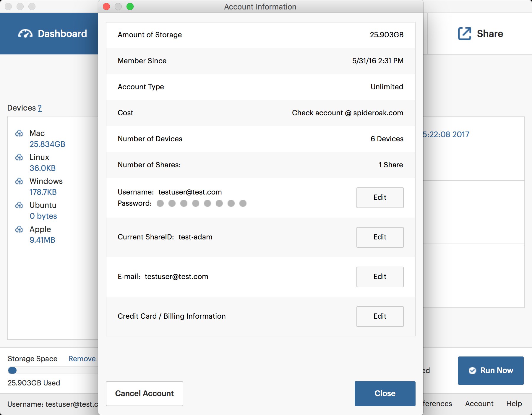Image resolution: width=532 pixels, height=415 pixels.
Task: Click the 9.41MB size under Apple
Action: coord(42,240)
